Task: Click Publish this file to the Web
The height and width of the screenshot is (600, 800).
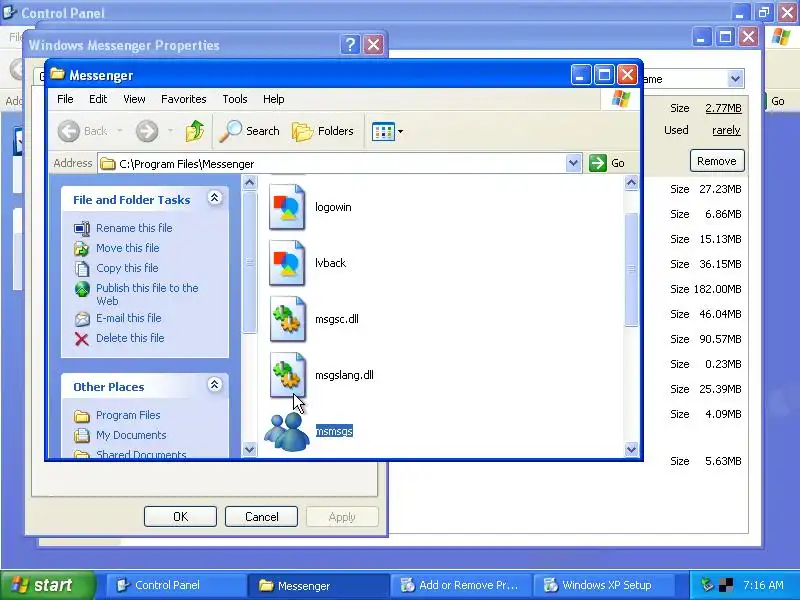Action: click(147, 294)
